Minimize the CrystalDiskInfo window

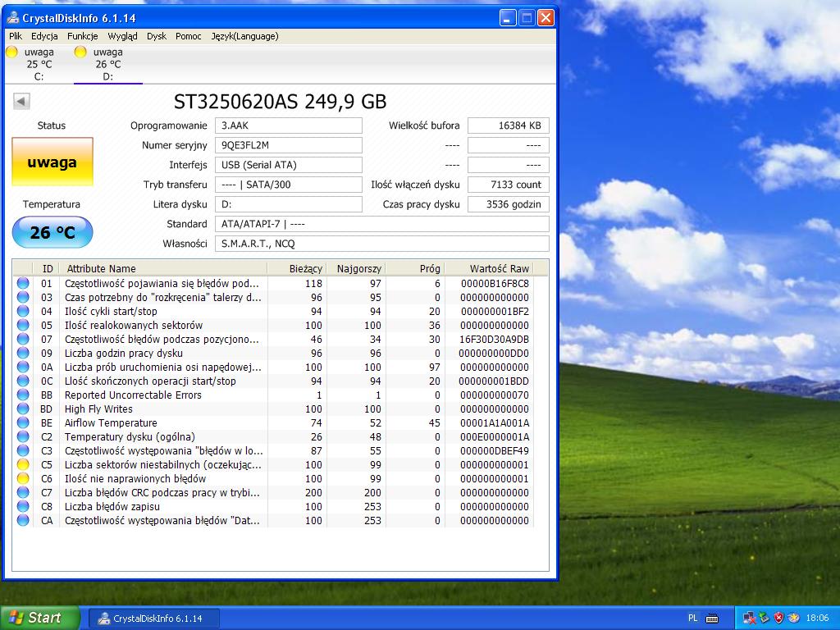click(508, 18)
